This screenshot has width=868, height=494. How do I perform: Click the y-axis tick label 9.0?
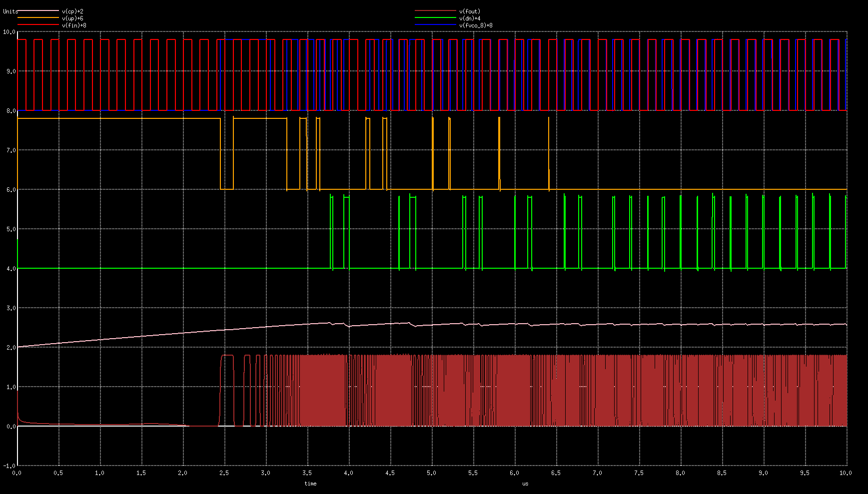click(11, 71)
